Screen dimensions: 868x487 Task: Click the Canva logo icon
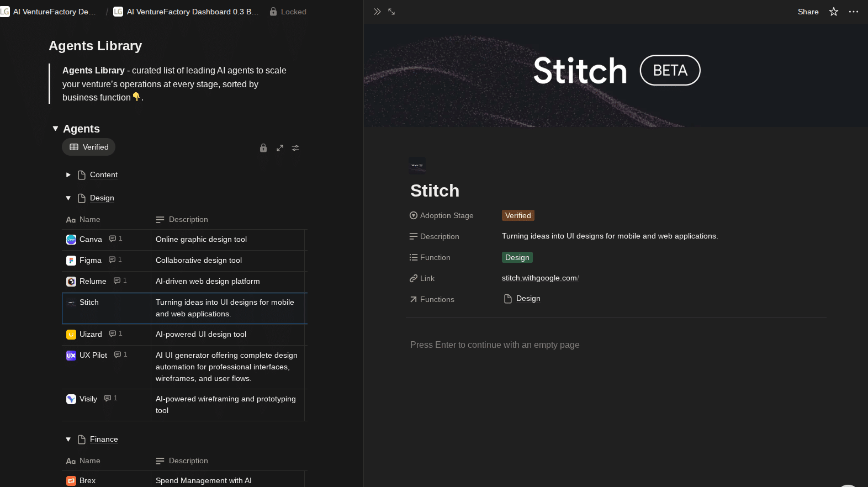coord(71,240)
